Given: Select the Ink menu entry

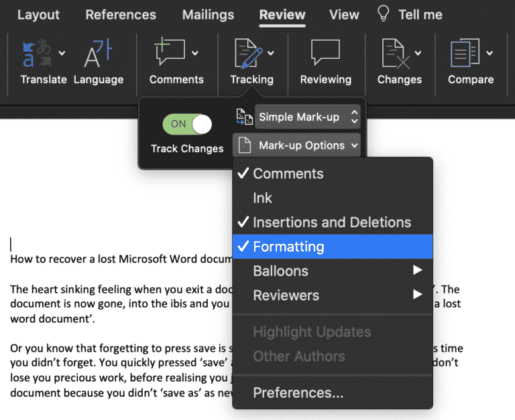Looking at the screenshot, I should (263, 198).
